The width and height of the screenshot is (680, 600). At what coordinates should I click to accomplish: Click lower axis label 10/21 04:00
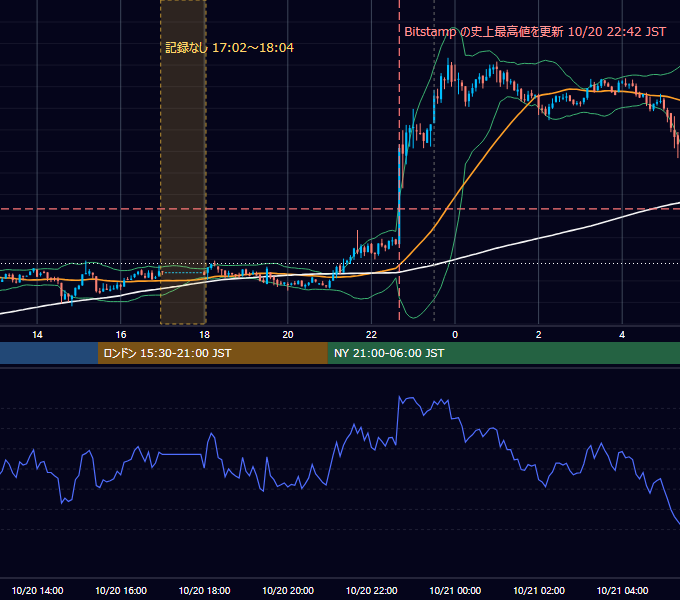pos(622,590)
